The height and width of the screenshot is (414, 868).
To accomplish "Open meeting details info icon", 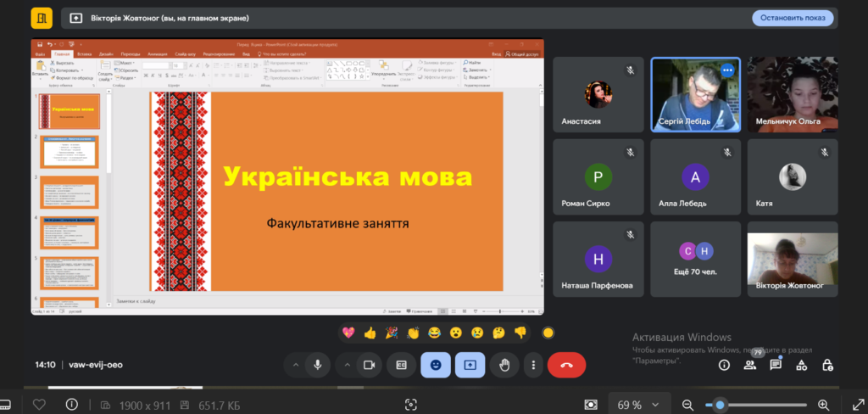I will pos(724,365).
